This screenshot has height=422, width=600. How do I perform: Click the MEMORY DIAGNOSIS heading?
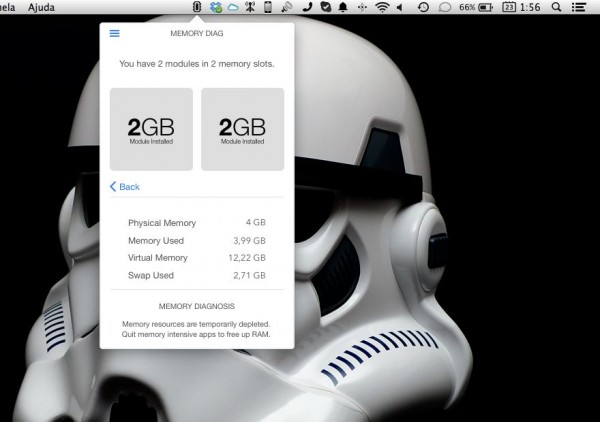(197, 306)
